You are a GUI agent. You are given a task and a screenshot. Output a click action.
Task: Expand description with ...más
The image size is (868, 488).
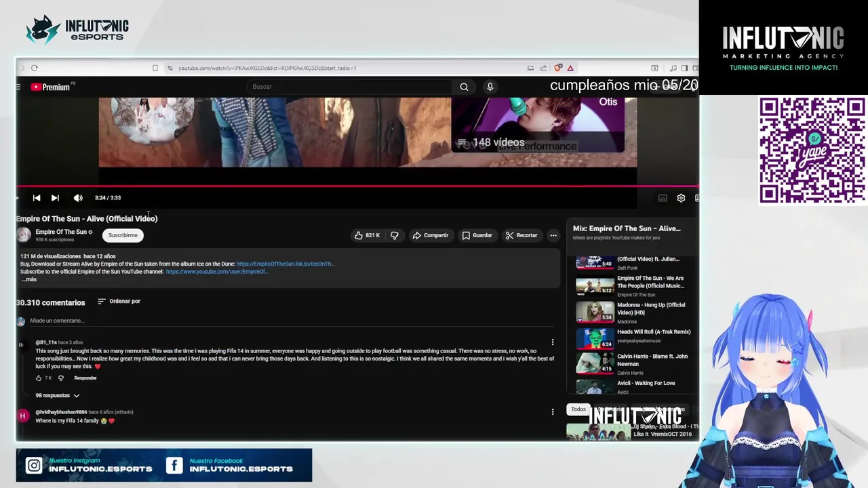point(28,279)
